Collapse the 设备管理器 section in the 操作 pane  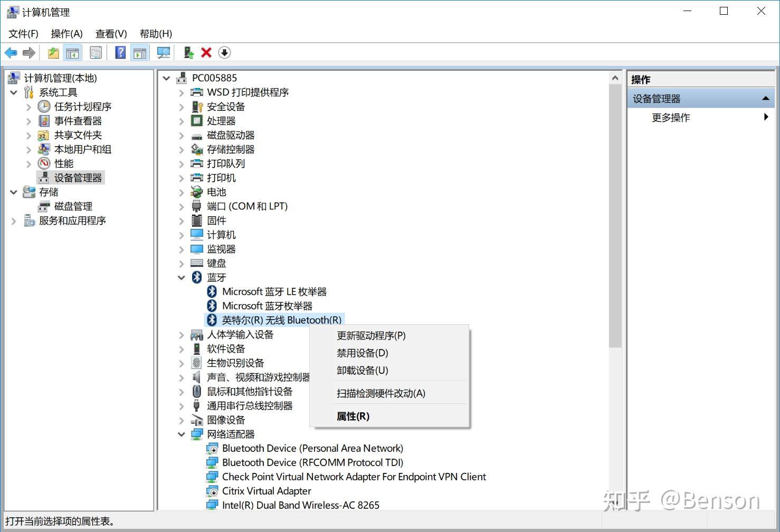click(765, 99)
